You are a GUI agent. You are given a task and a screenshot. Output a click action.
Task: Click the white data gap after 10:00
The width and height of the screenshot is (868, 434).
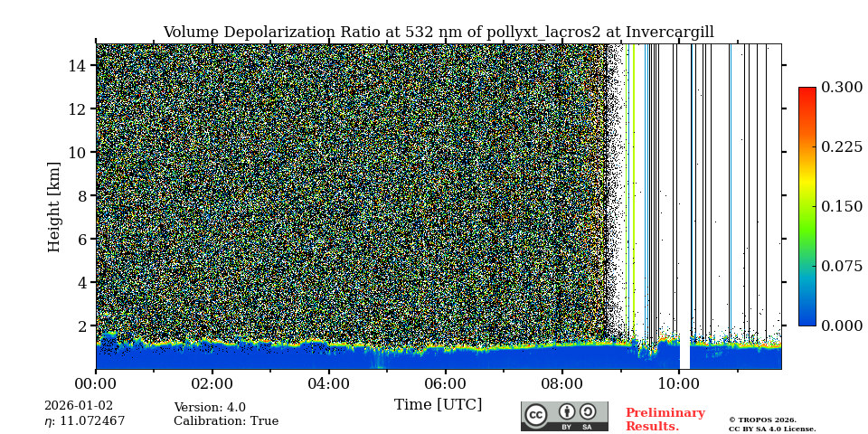(x=684, y=353)
